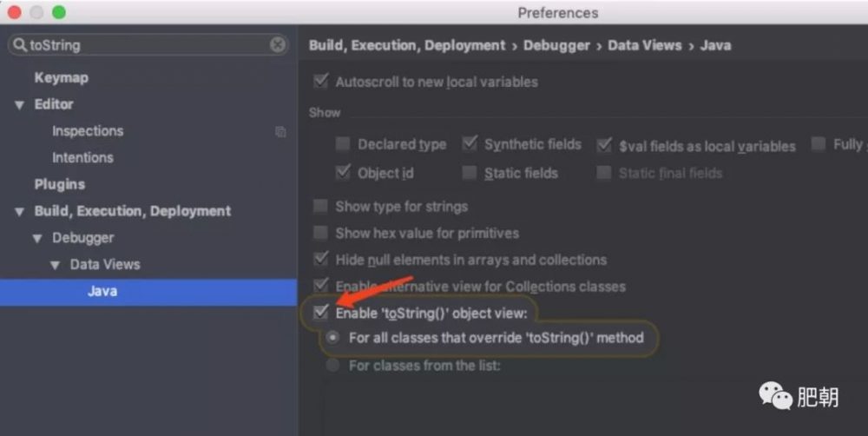Open Keymap settings
Viewport: 868px width, 436px height.
(61, 77)
